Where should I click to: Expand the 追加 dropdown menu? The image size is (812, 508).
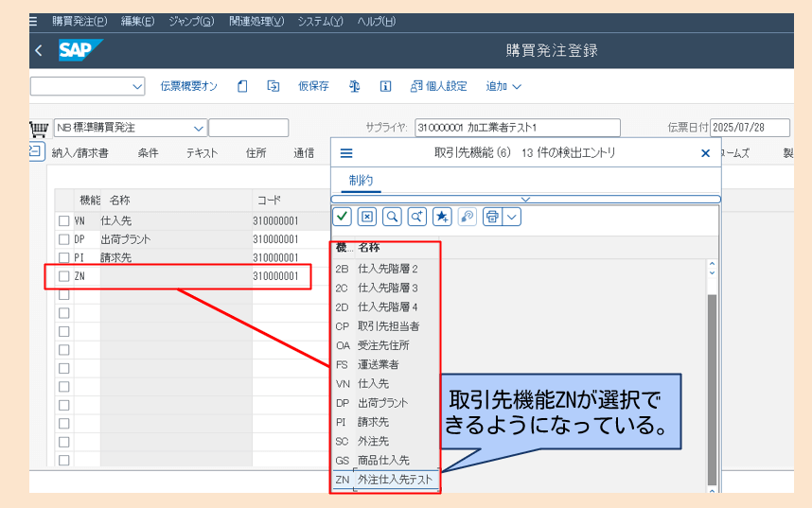click(503, 86)
